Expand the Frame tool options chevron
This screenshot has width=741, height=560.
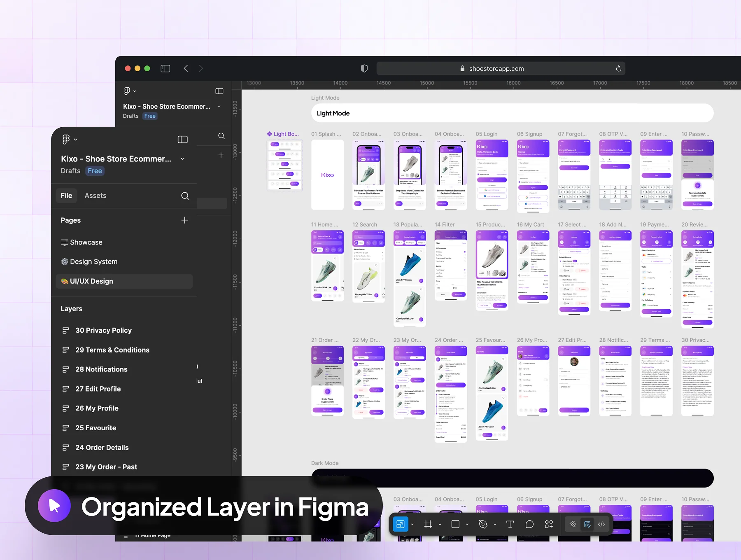click(x=440, y=524)
